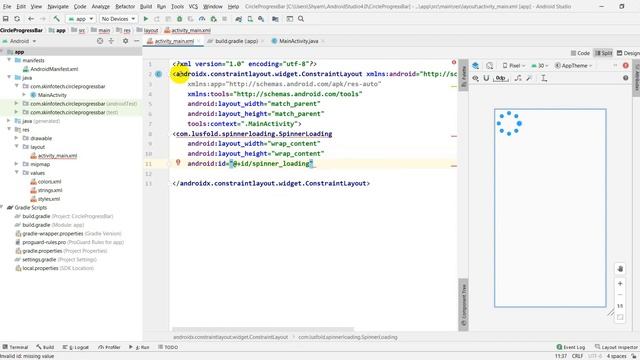Click the pan hand icon in preview
Screen dimensions: 640x360
point(620,269)
